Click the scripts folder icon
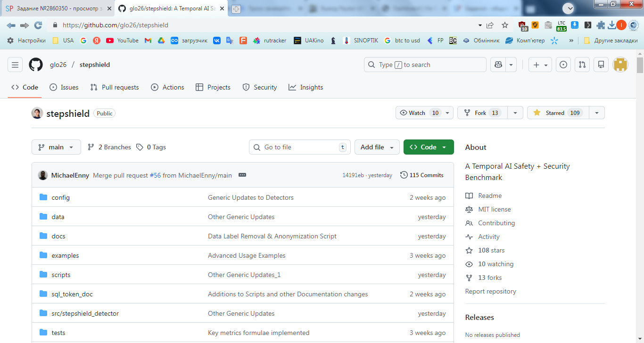Image resolution: width=644 pixels, height=343 pixels. tap(44, 275)
